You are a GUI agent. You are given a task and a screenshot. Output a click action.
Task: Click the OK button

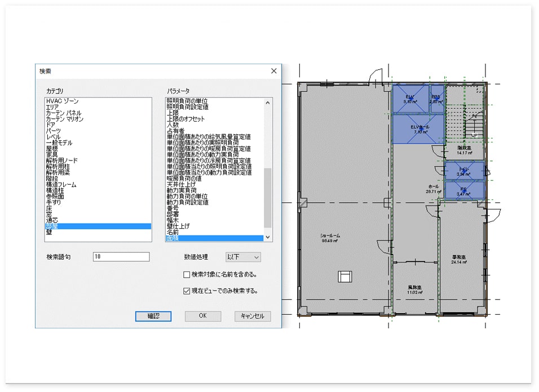(203, 316)
